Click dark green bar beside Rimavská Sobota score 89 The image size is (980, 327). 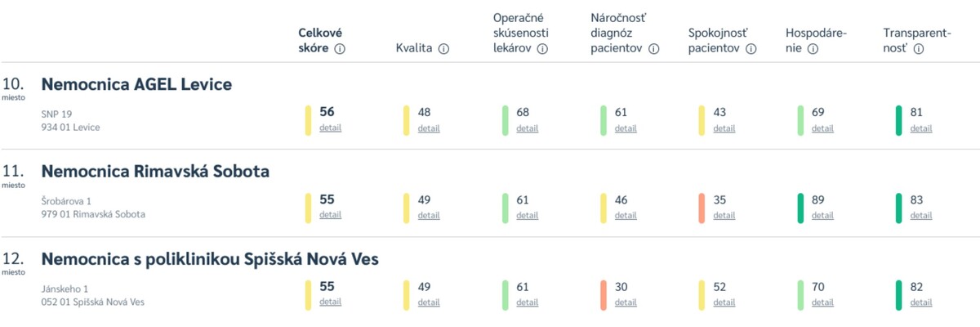[x=800, y=208]
